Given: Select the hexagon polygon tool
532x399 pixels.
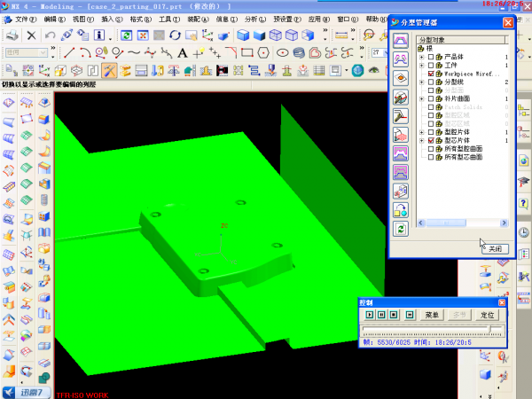Looking at the screenshot, I should (263, 52).
